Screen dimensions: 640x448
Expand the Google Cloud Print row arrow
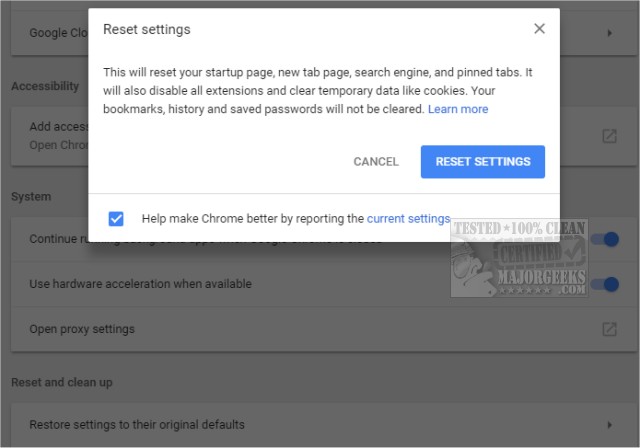[x=609, y=33]
